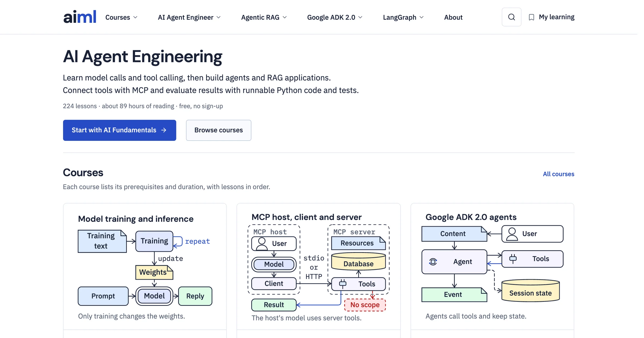644x338 pixels.
Task: Click the "Resources" note in MCP server
Action: pyautogui.click(x=358, y=243)
